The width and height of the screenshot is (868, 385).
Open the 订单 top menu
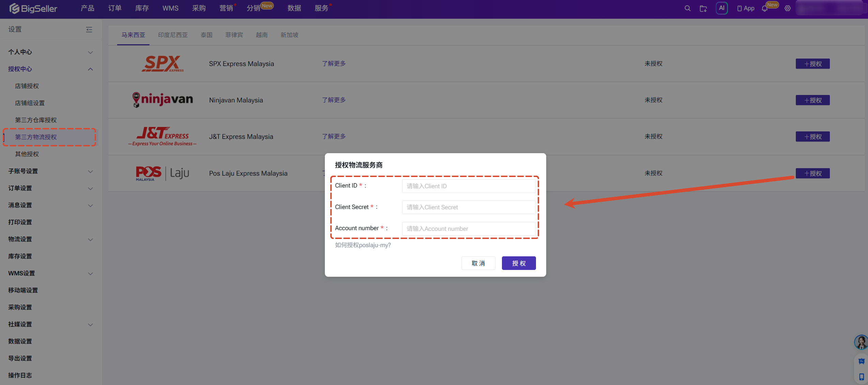point(115,8)
